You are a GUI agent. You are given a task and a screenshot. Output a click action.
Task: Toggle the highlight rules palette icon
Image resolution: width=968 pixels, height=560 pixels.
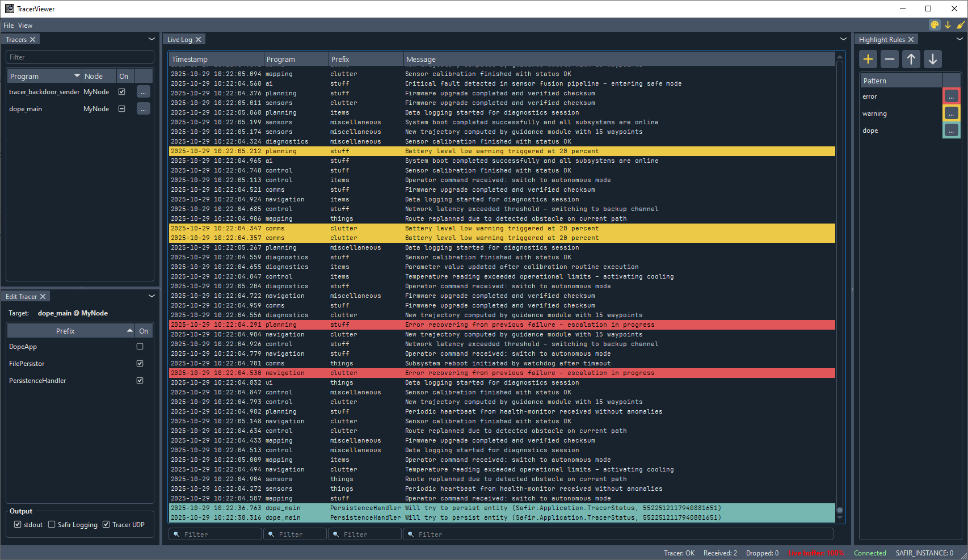click(934, 25)
